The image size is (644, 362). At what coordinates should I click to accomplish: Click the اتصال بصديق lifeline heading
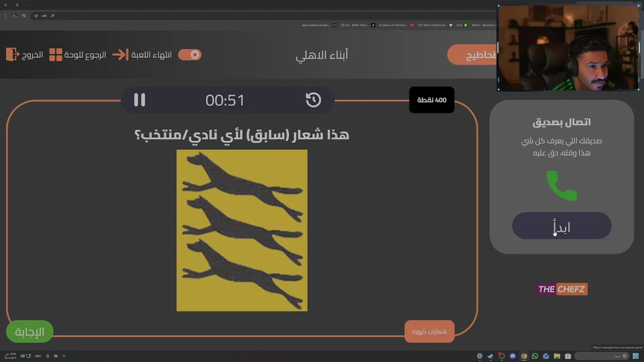561,122
